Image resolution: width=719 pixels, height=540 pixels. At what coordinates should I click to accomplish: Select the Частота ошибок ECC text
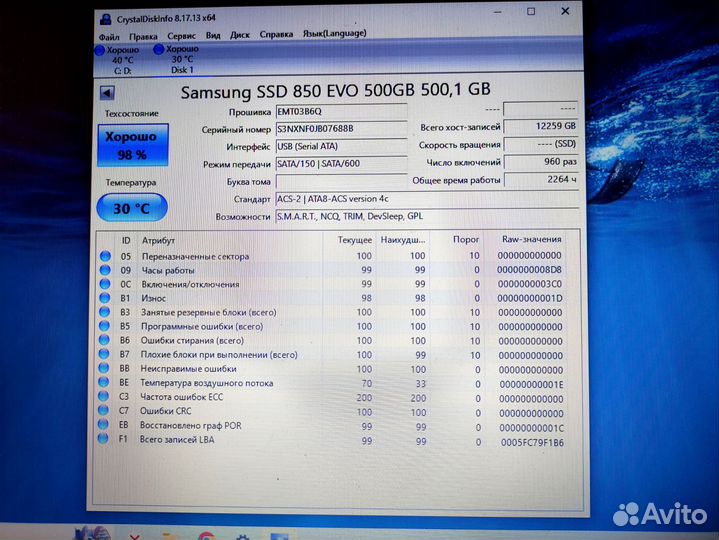tap(181, 397)
